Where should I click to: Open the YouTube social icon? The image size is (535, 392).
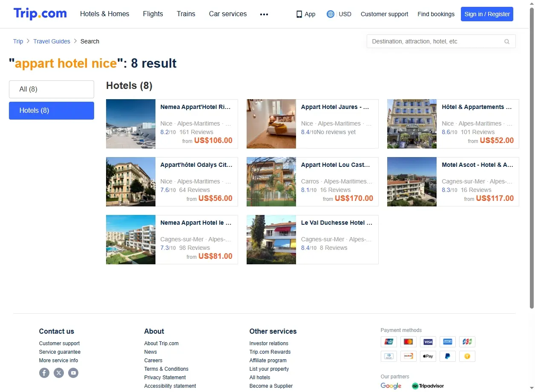tap(73, 373)
